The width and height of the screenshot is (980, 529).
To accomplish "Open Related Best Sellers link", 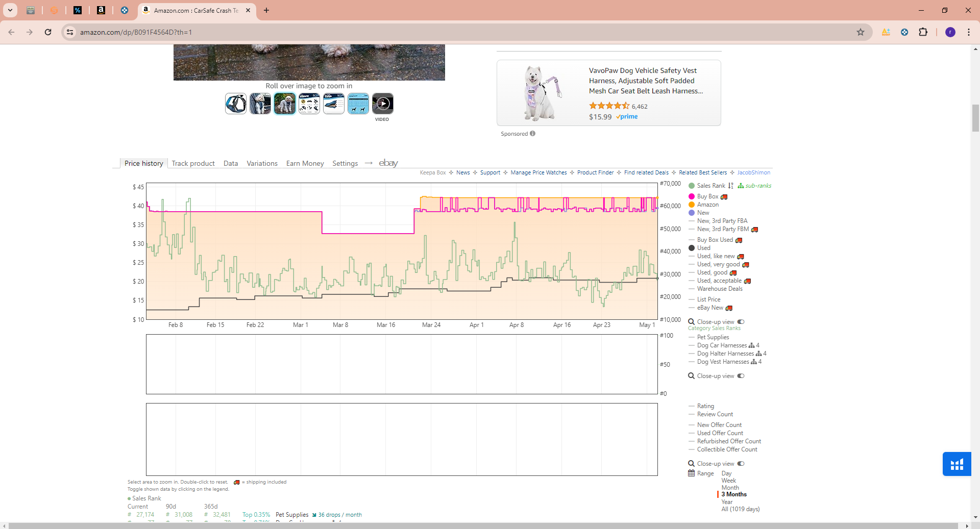I will coord(703,172).
